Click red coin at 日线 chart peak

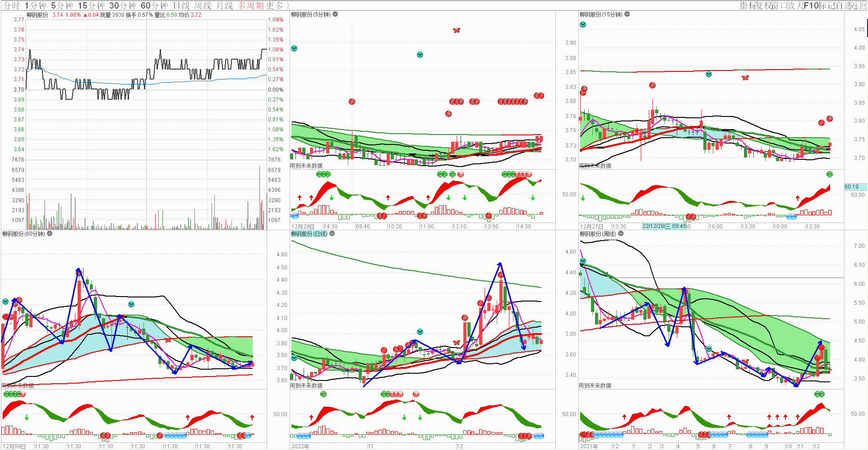tap(501, 274)
